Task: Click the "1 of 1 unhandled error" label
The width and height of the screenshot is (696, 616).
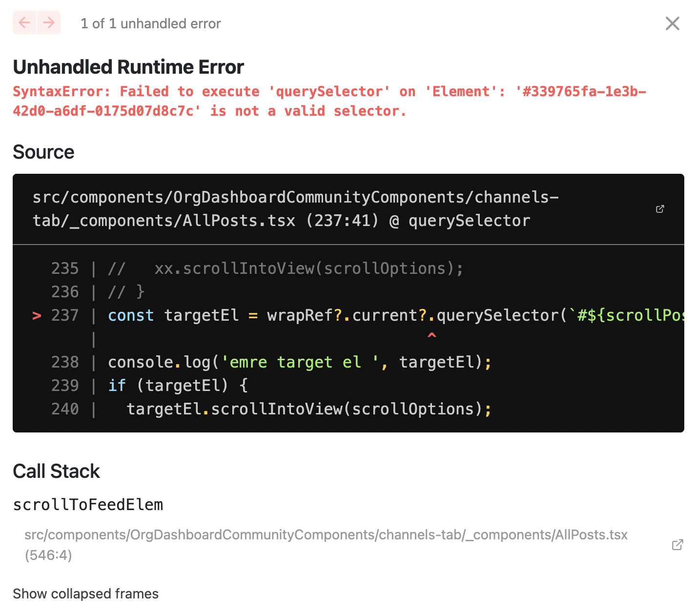Action: 150,23
